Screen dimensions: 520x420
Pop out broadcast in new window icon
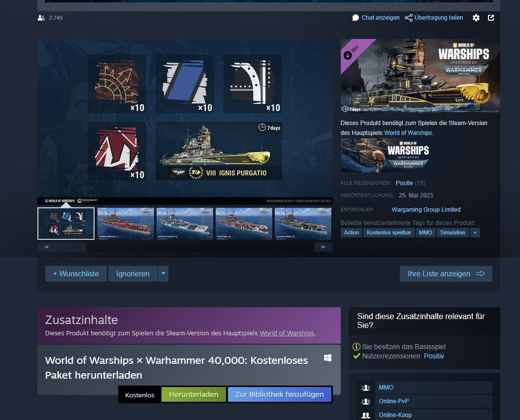point(491,18)
